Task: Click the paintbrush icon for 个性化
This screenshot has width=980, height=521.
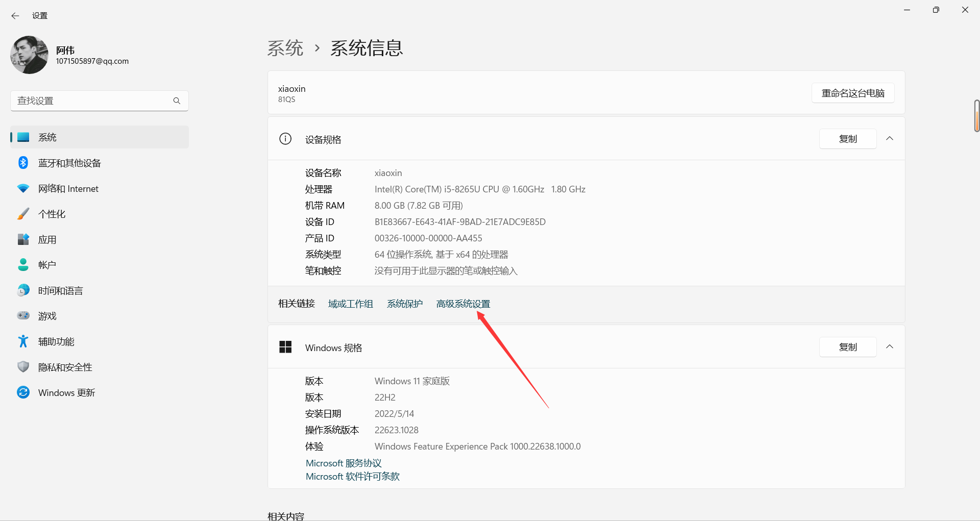Action: [23, 214]
